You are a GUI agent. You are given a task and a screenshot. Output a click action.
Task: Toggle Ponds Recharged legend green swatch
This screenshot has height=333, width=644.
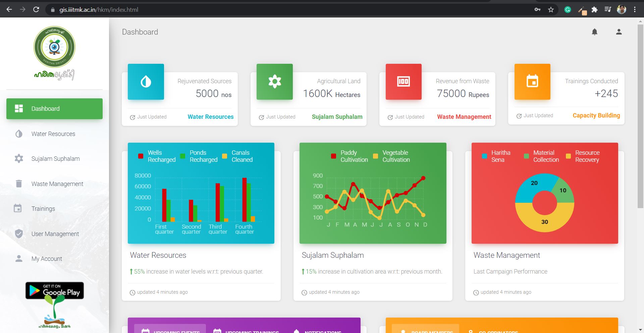(x=183, y=156)
